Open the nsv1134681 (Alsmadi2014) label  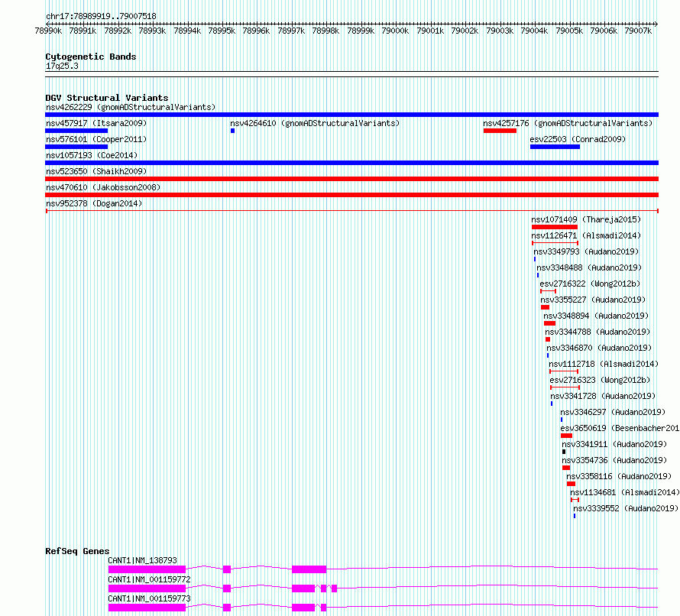tap(625, 492)
